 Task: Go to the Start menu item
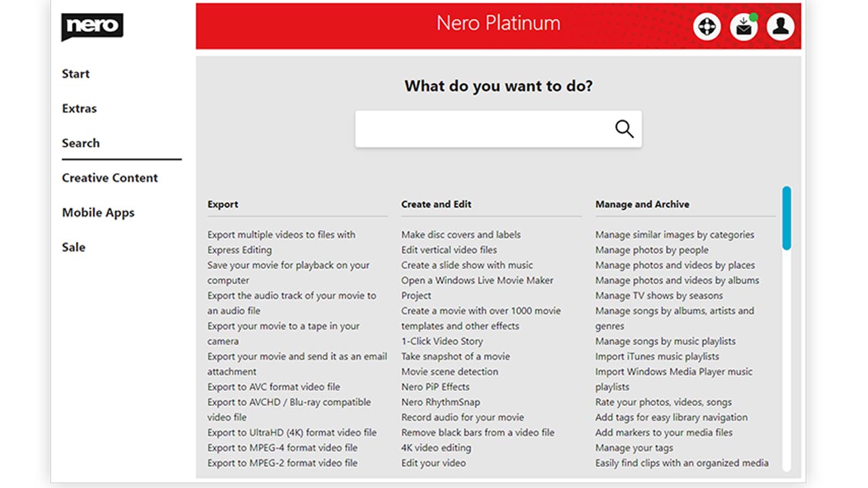coord(76,74)
